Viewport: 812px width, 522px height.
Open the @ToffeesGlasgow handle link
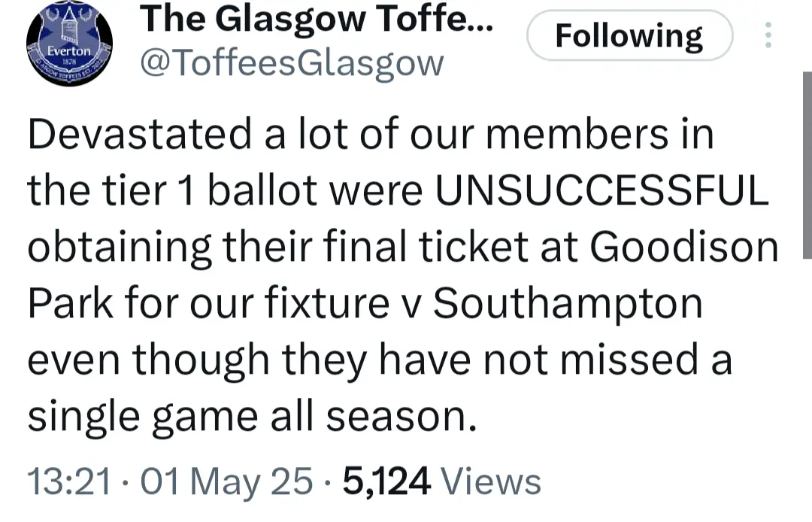[x=292, y=64]
